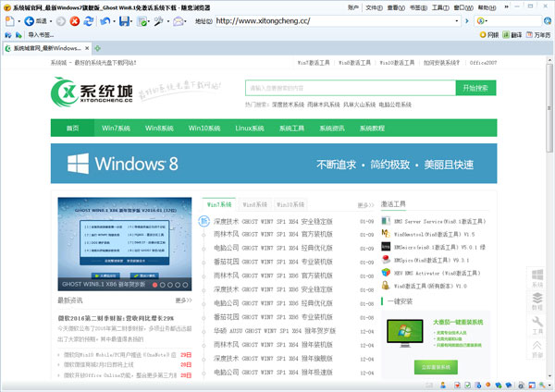The image size is (555, 392).
Task: Click the second bookmark icon on the bookmarks bar
Action: (18, 35)
